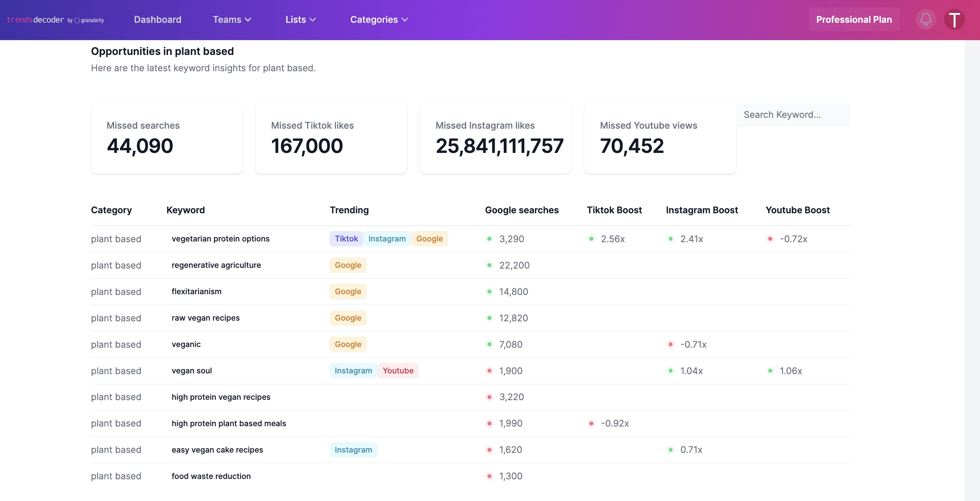
Task: Open the Missed Instagram likes card
Action: pos(495,138)
